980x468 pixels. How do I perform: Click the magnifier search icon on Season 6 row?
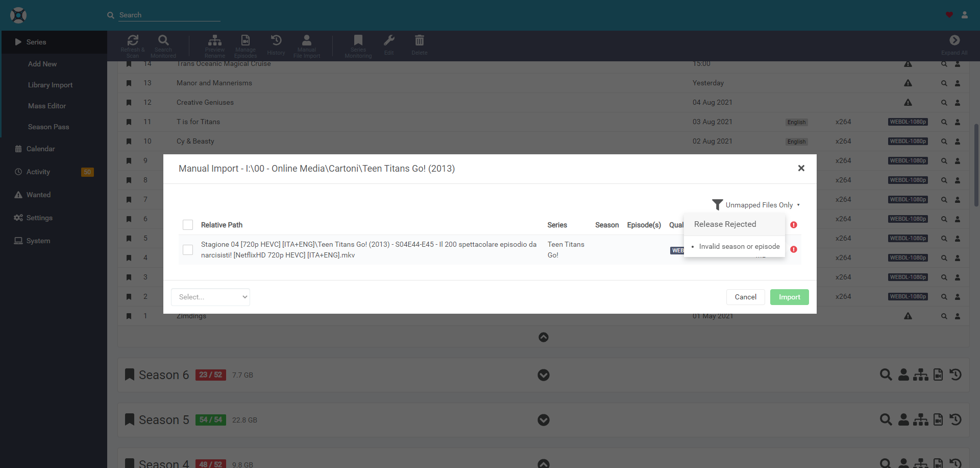pyautogui.click(x=886, y=375)
